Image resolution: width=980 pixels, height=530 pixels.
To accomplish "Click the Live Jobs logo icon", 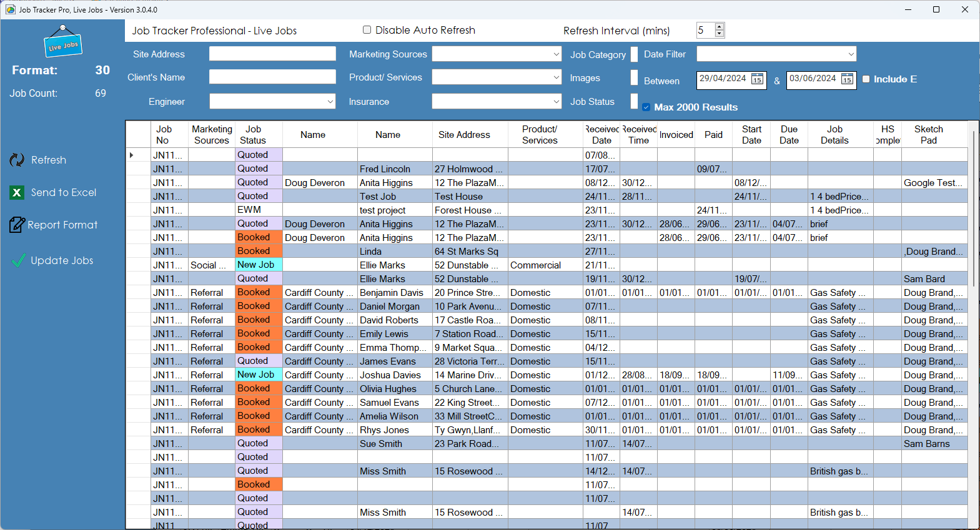I will click(62, 41).
